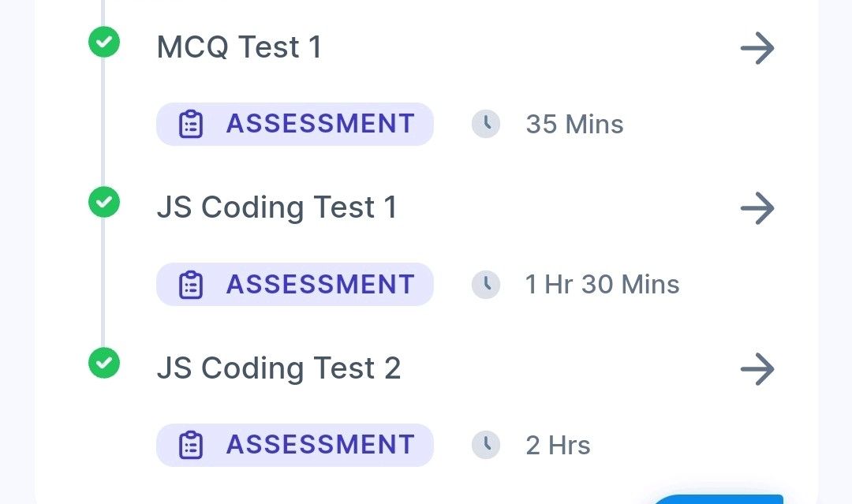Click green checkmark for JS Coding Test 1
The width and height of the screenshot is (852, 504).
104,202
